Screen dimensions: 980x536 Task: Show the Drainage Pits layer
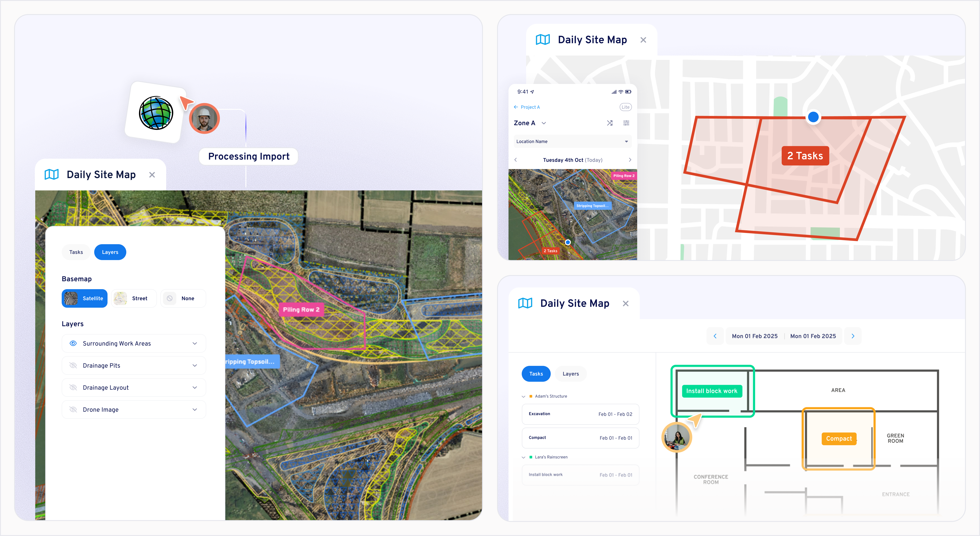[x=73, y=365]
